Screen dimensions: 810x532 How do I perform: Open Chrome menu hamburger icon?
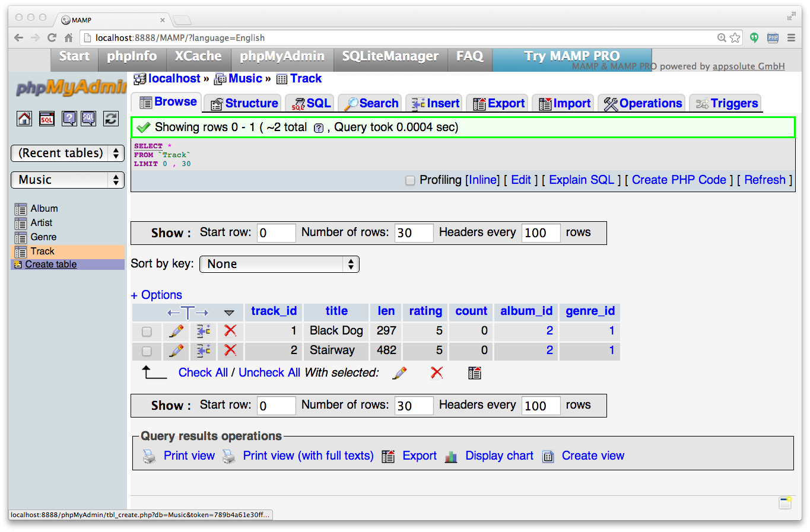pos(791,37)
